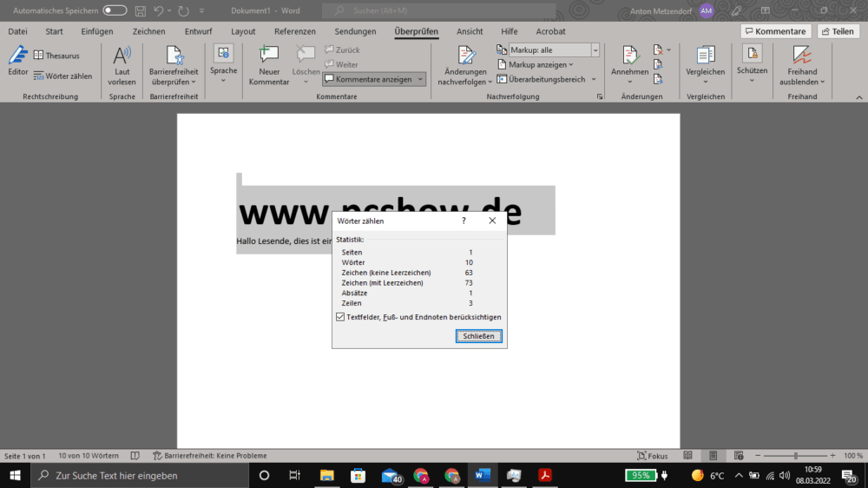
Task: Expand Annehmen dropdown arrow
Action: click(x=629, y=82)
